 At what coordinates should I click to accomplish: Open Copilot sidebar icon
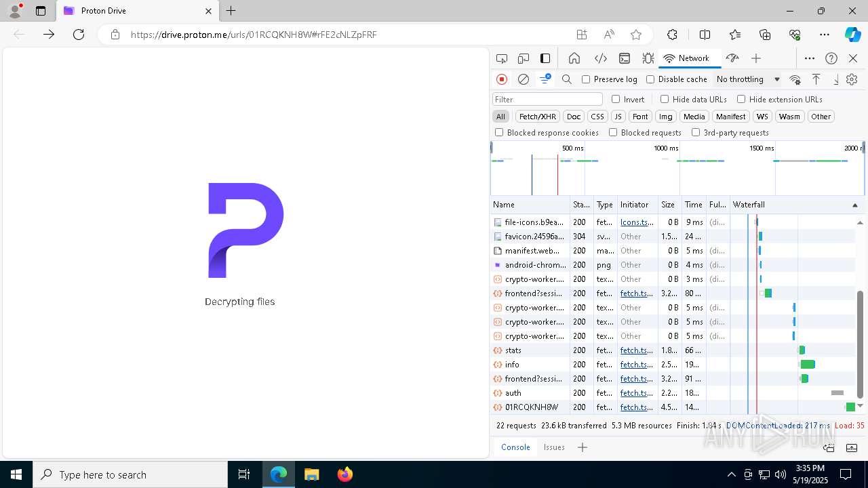click(x=852, y=35)
